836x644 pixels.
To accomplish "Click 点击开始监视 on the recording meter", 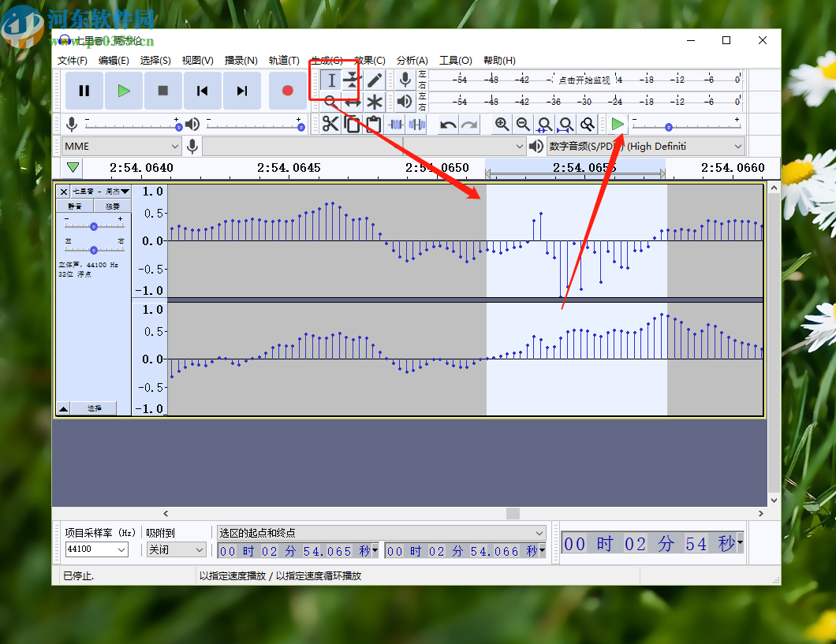I will click(x=584, y=80).
